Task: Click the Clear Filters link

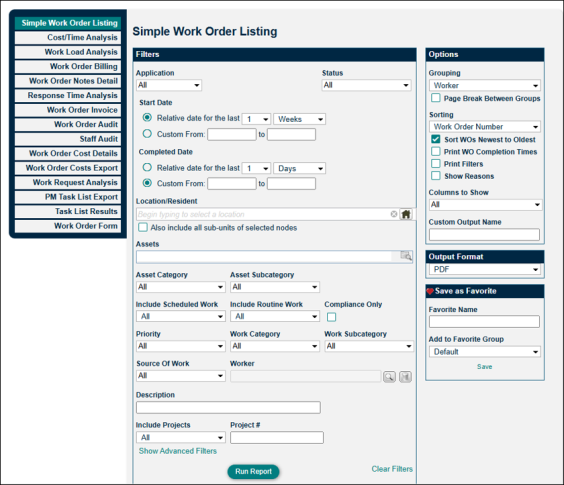Action: click(392, 469)
